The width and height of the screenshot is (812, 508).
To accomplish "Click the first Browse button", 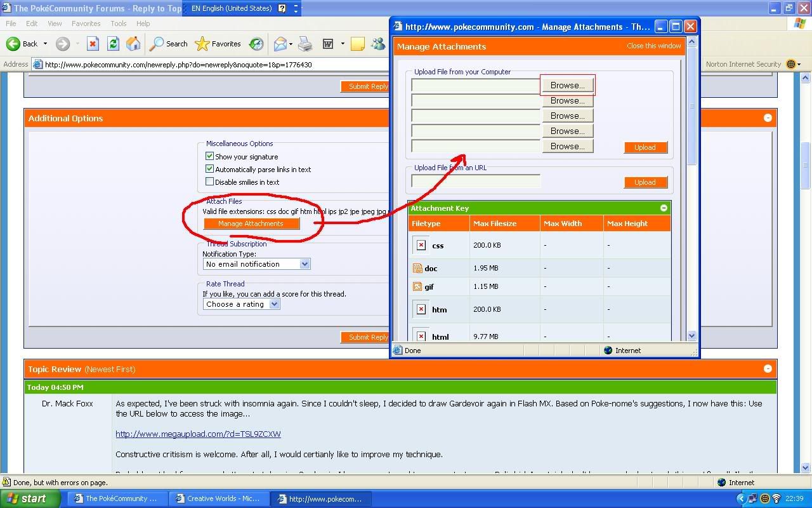I will pyautogui.click(x=567, y=85).
